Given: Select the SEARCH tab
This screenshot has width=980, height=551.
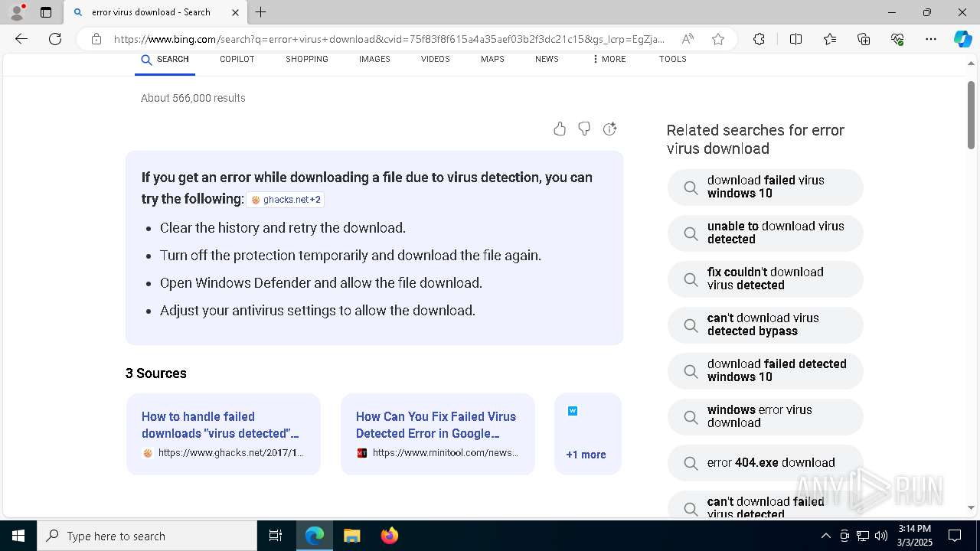Looking at the screenshot, I should click(x=165, y=59).
